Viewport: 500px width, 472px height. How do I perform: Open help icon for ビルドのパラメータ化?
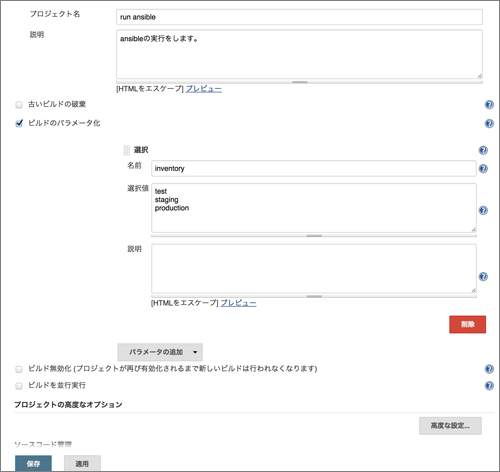click(489, 124)
